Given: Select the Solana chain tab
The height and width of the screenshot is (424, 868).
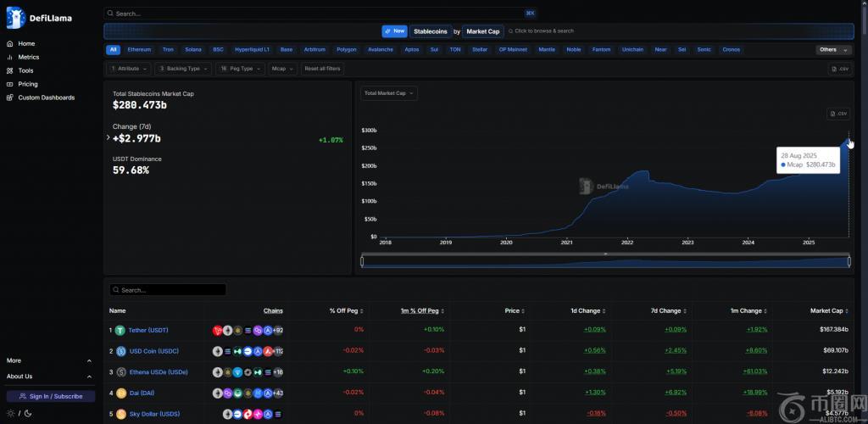Looking at the screenshot, I should click(193, 49).
